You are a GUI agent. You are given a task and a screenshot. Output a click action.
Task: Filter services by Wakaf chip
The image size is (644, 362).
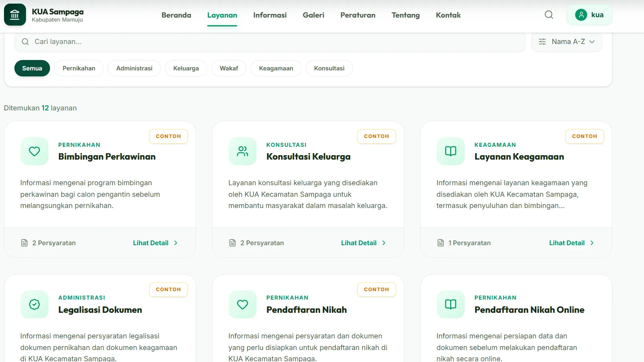click(229, 68)
